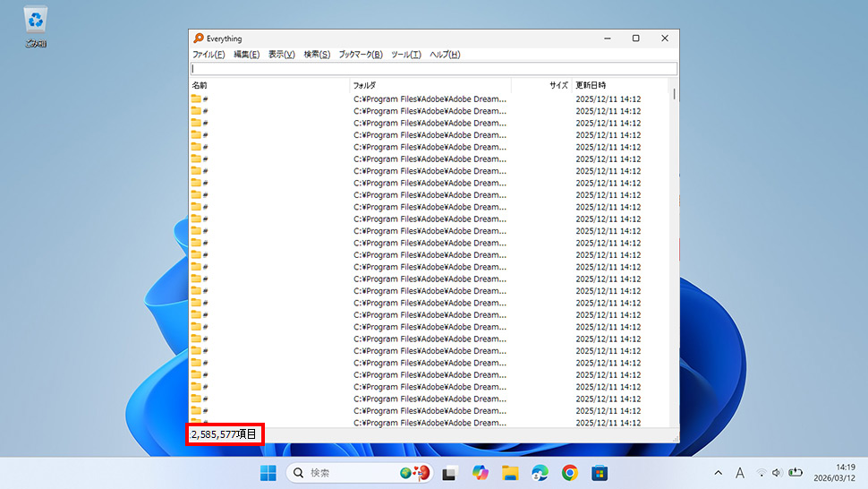The height and width of the screenshot is (489, 868).
Task: Open Microsoft Store from the taskbar
Action: pos(599,472)
